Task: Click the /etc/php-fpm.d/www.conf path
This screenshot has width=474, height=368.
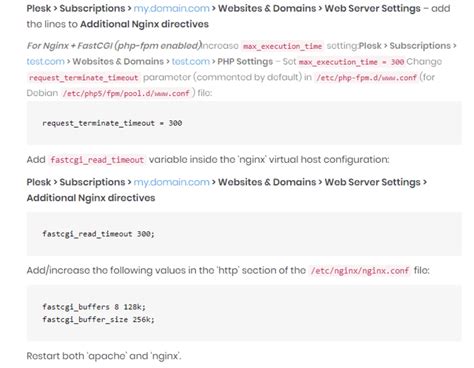Action: pyautogui.click(x=366, y=78)
